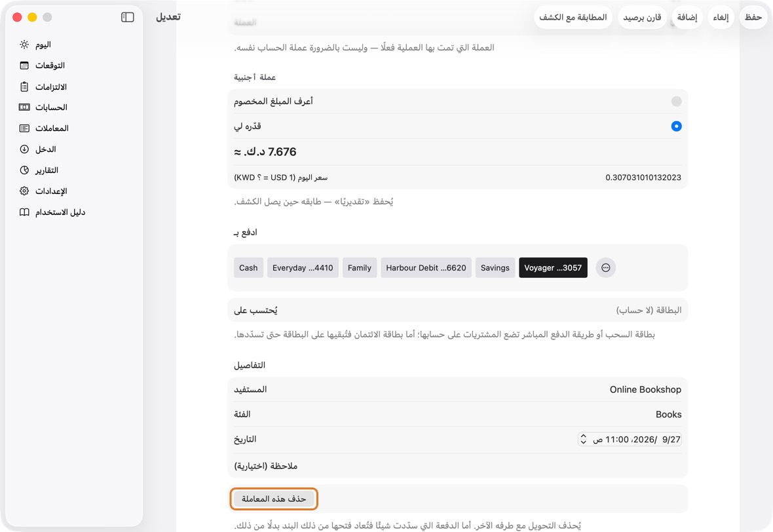Toggle the sidebar panel icon
The width and height of the screenshot is (773, 532).
click(x=127, y=17)
